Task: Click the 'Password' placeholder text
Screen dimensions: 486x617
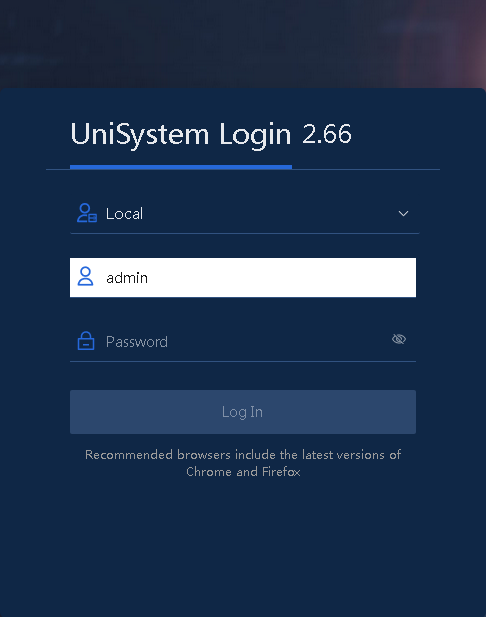Action: click(x=137, y=342)
